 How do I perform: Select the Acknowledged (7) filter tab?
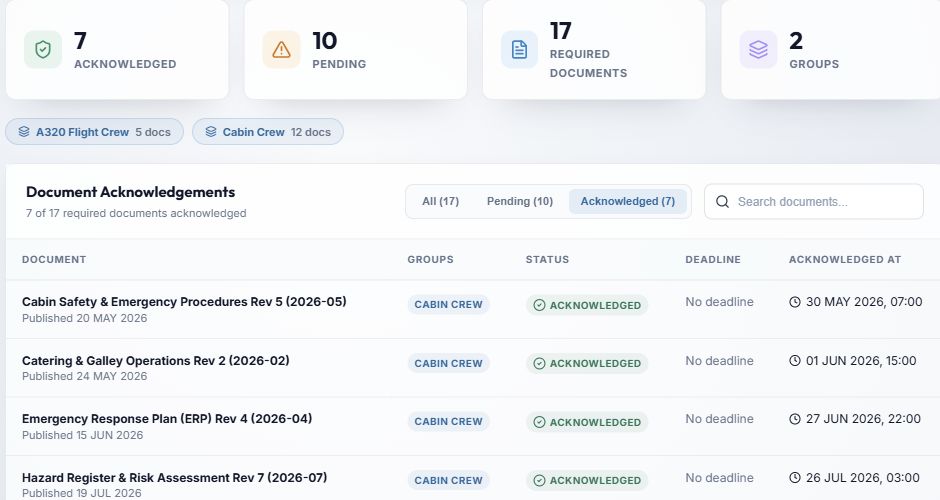628,201
